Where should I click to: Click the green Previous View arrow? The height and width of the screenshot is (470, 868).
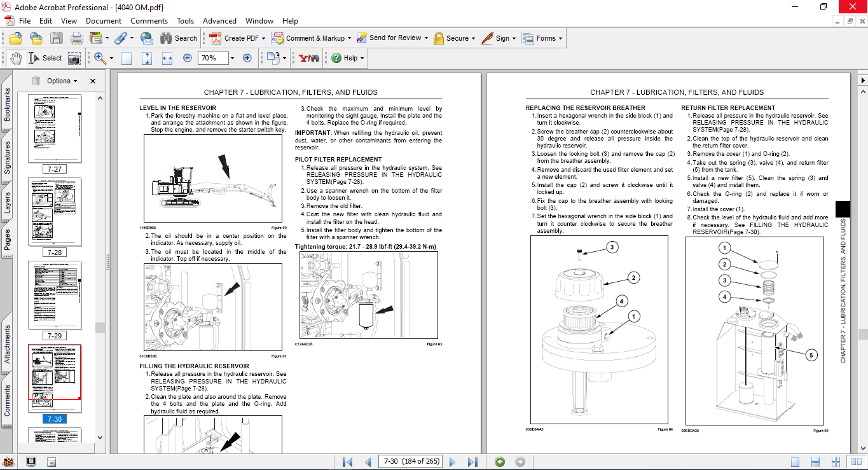click(500, 462)
